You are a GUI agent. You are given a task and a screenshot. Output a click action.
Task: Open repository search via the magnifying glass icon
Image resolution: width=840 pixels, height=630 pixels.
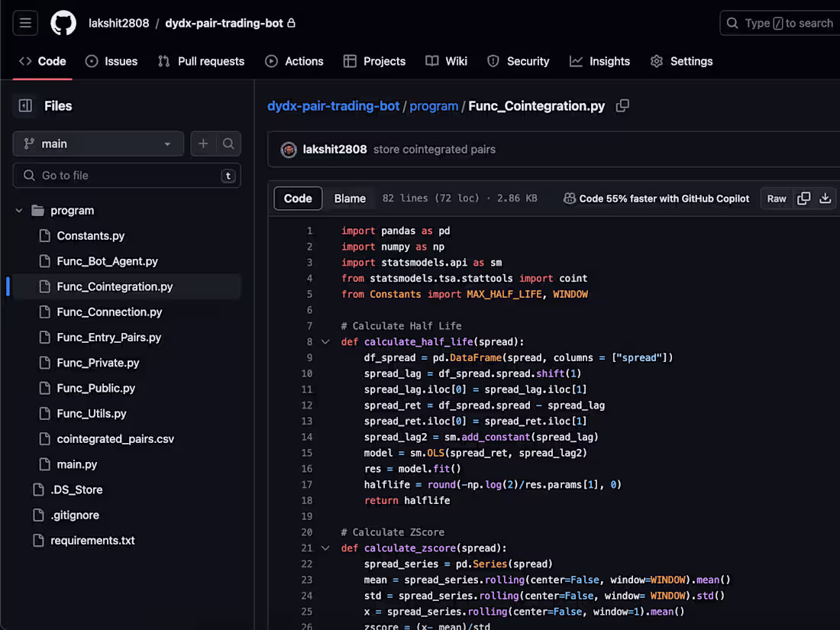732,23
